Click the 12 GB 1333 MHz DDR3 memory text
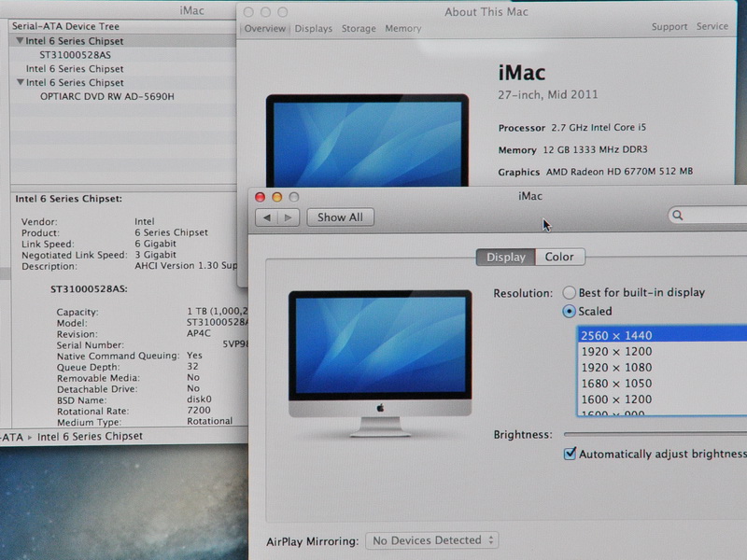Screen dimensions: 747x560 click(x=595, y=149)
